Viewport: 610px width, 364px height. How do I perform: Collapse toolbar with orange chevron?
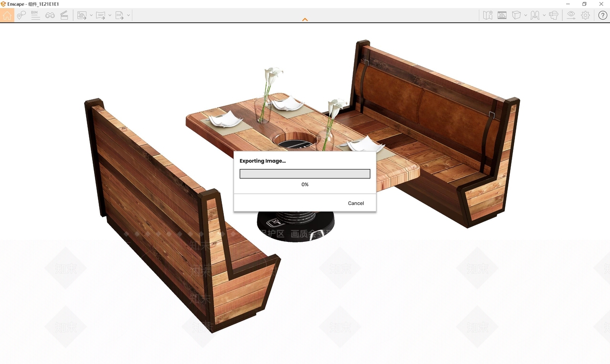pos(305,19)
